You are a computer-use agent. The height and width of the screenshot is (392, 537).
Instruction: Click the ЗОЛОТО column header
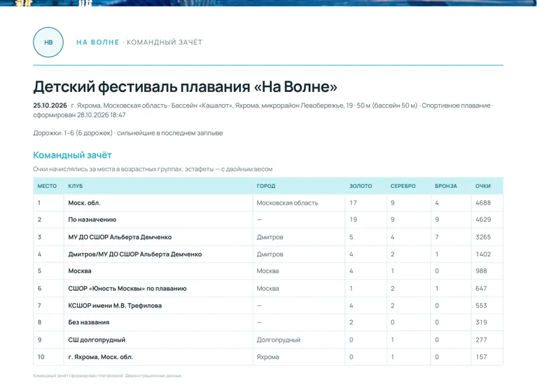360,186
